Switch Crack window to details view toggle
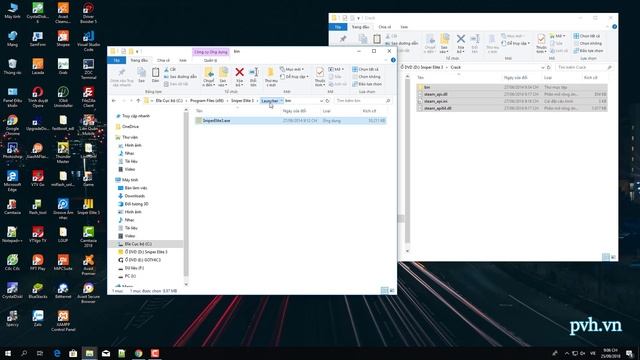 (x=606, y=257)
